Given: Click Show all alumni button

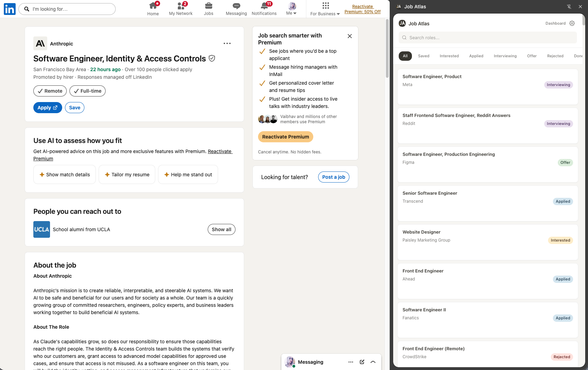Looking at the screenshot, I should [x=222, y=229].
